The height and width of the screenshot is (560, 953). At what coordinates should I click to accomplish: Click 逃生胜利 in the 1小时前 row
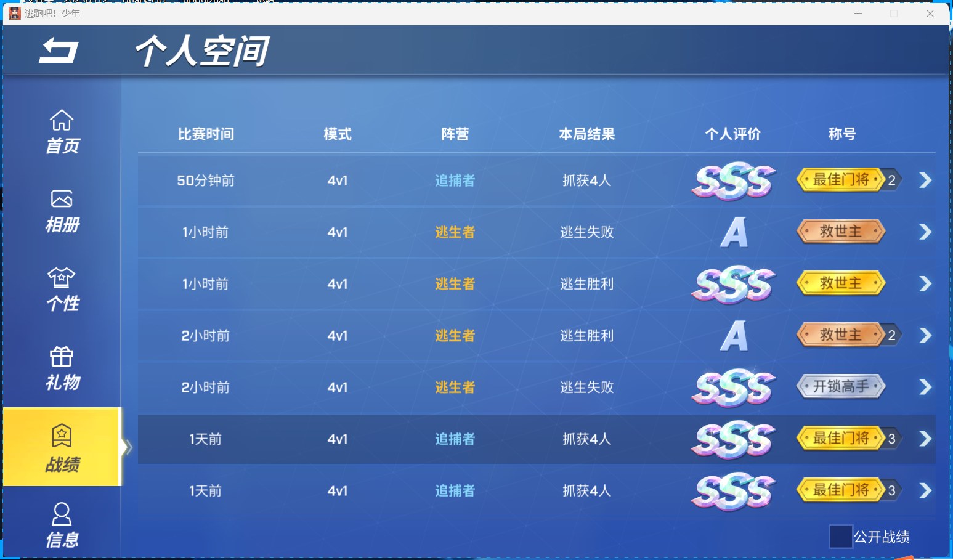coord(587,284)
